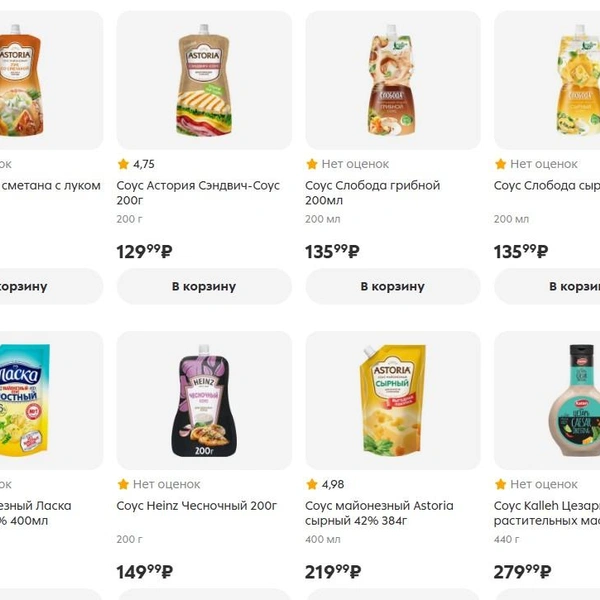This screenshot has width=600, height=600.
Task: Click the 129.99₽ price of Сэндвич-Соус
Action: point(144,251)
